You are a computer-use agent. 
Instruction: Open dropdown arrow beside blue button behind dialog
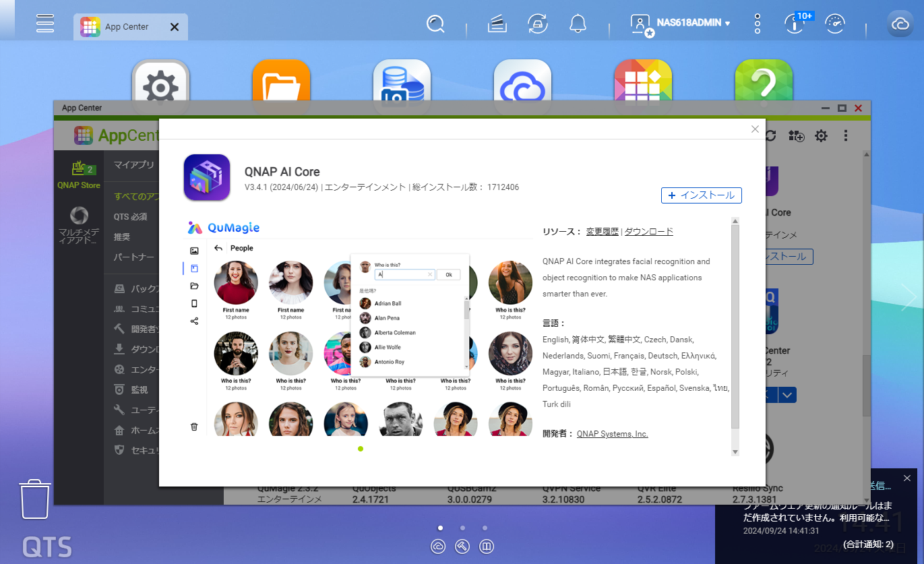click(787, 395)
